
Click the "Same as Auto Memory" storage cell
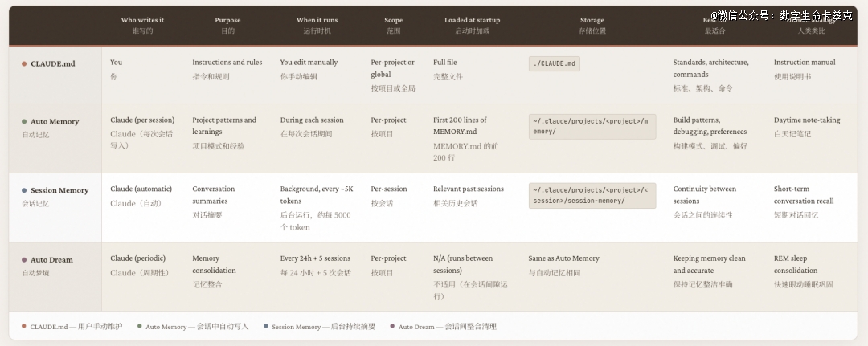tap(563, 258)
